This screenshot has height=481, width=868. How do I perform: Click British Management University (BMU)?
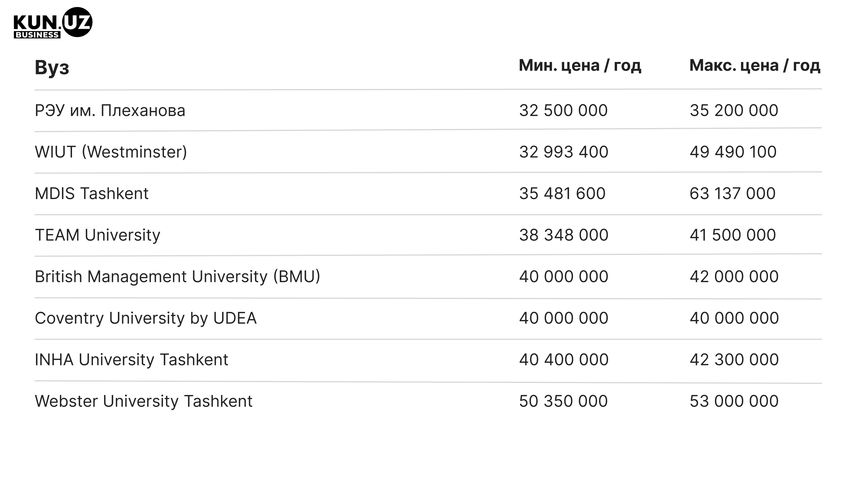pos(178,277)
